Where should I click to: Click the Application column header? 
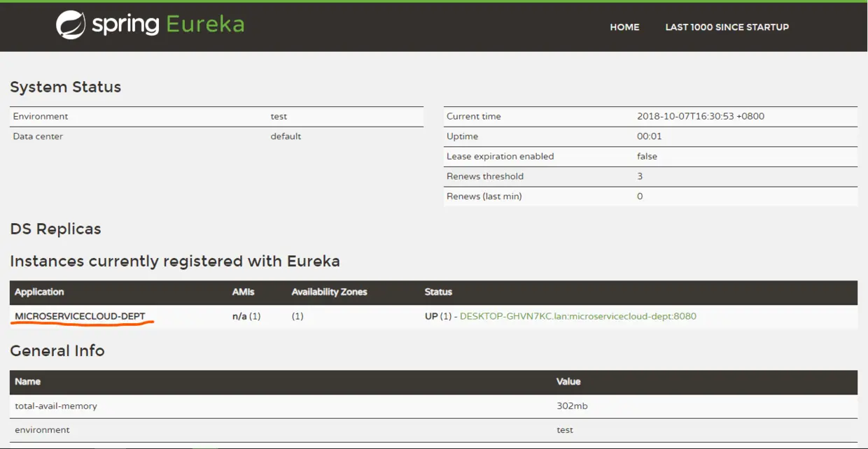point(39,292)
